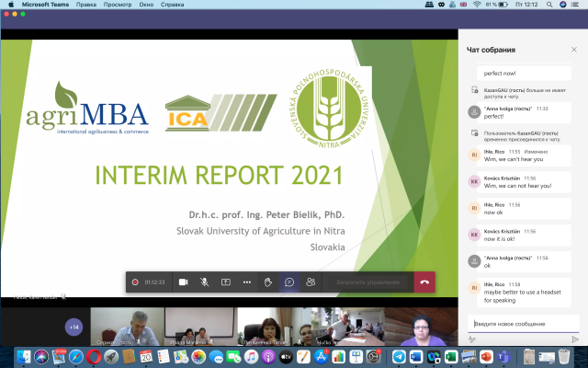The height and width of the screenshot is (368, 588).
Task: Open Music from the Dock
Action: click(x=251, y=357)
